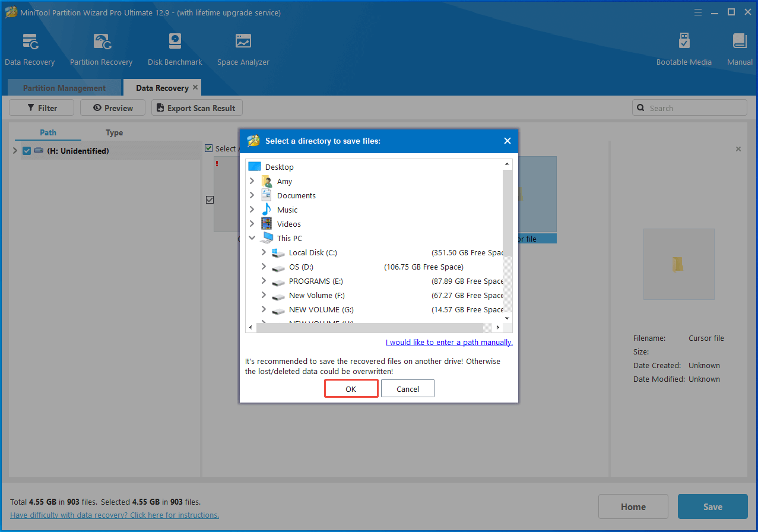Close the preview pane with X icon

click(738, 149)
